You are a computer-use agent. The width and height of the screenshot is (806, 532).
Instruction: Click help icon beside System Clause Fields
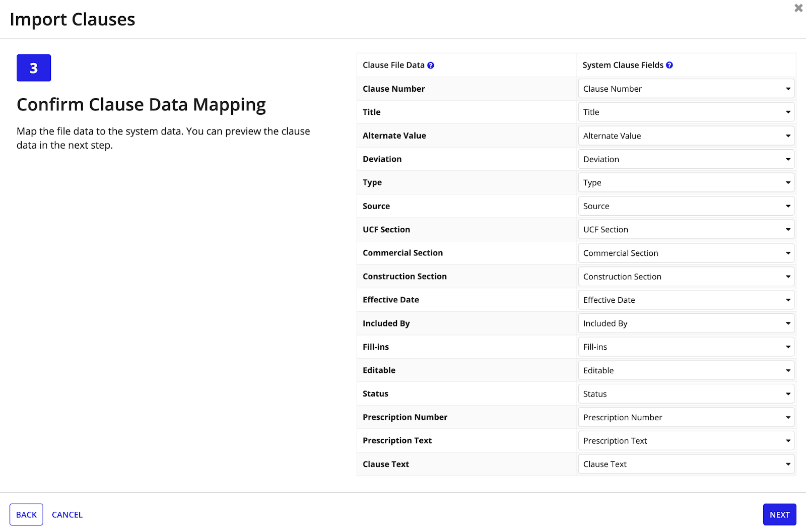669,65
